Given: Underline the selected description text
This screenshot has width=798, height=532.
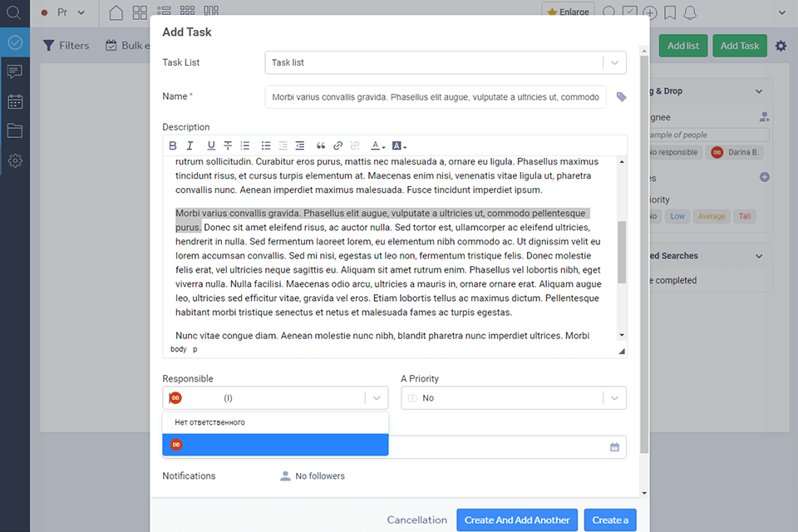Looking at the screenshot, I should pos(211,145).
